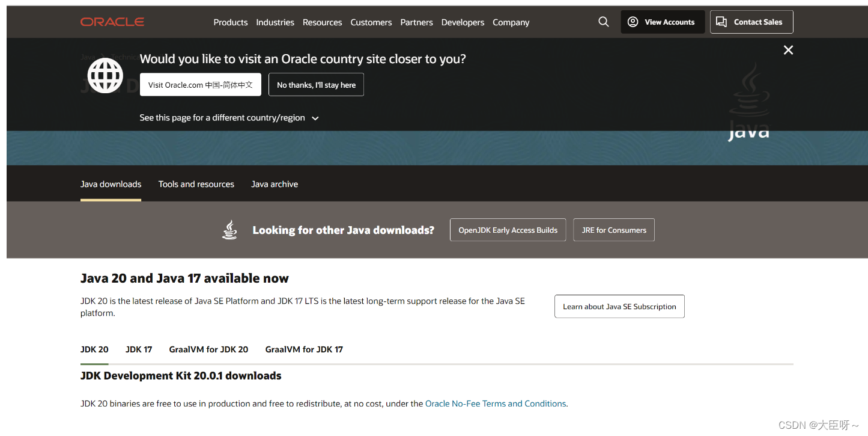Screen dimensions: 868x436
Task: Expand the different country/region chevron
Action: (x=315, y=118)
